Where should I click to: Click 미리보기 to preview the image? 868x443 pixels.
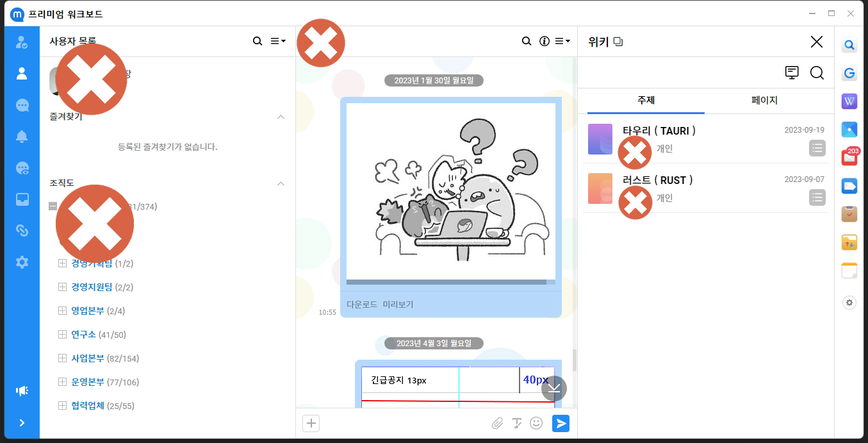(398, 305)
